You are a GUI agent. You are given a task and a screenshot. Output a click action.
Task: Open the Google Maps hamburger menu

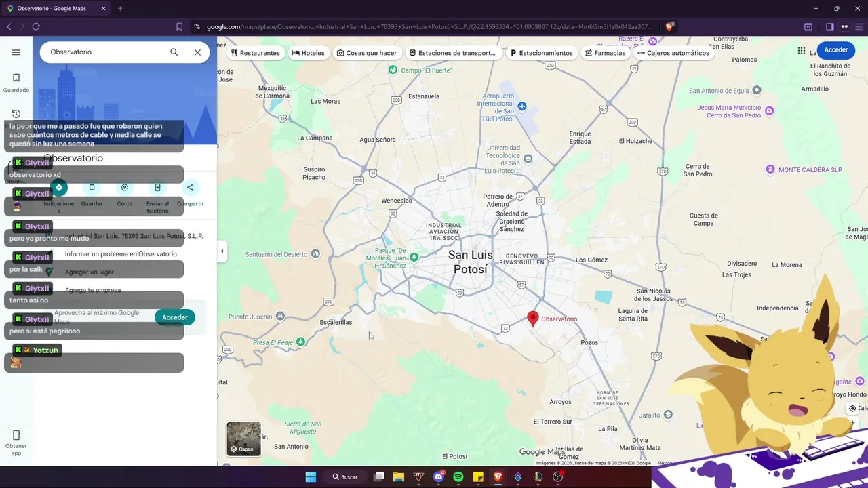pos(16,52)
